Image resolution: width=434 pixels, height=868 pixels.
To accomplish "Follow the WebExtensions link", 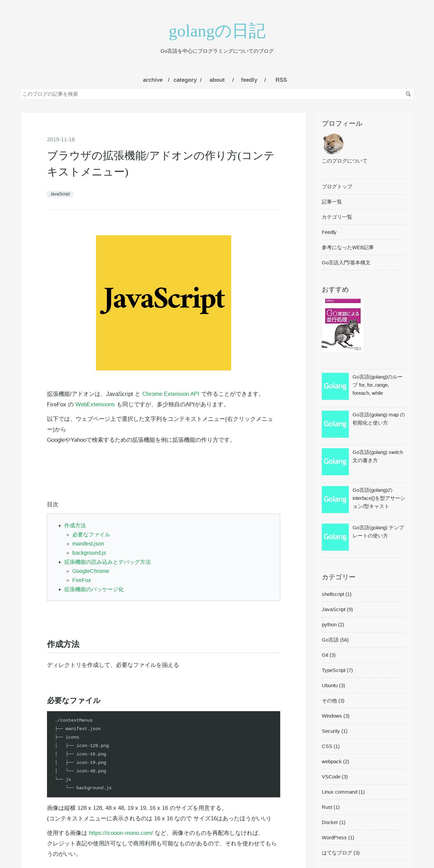I will coord(95,404).
